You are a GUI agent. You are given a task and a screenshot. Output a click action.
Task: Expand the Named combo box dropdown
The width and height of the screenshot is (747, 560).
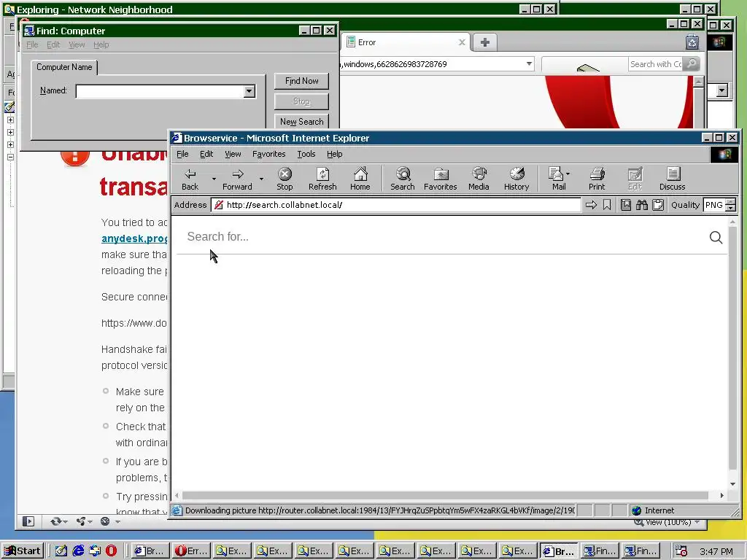tap(249, 91)
